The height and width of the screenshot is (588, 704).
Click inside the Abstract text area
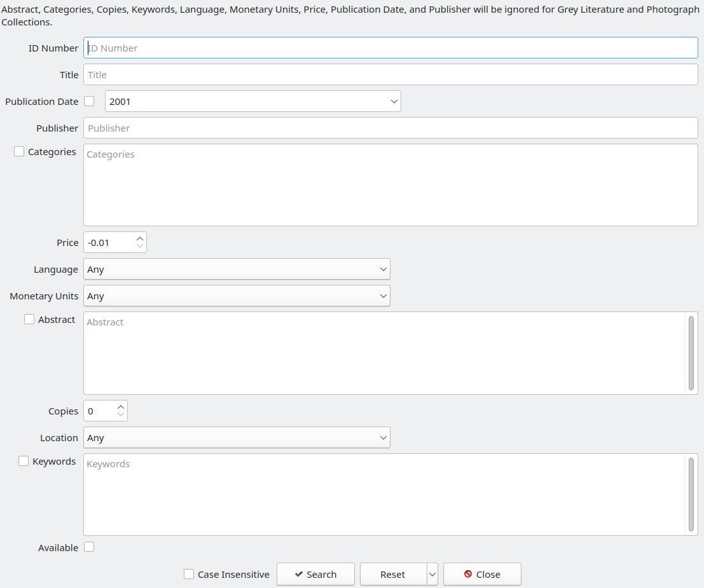384,353
